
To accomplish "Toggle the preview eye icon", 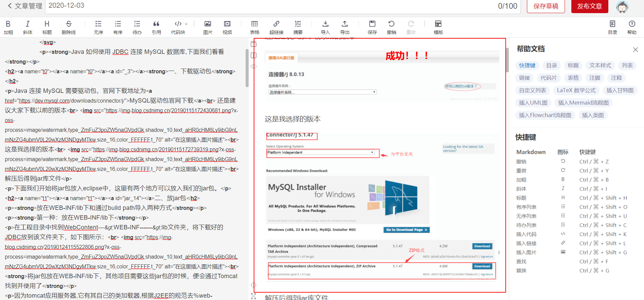I will [254, 67].
